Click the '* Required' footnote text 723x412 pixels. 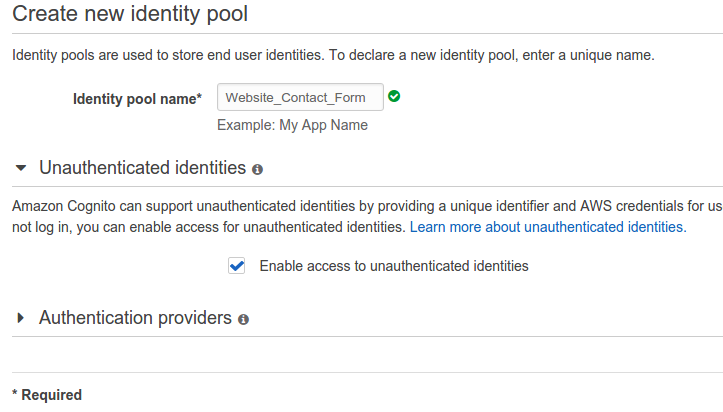47,395
